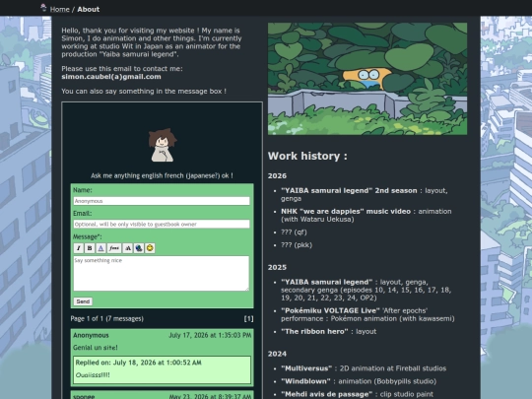Viewport: 532px width, 399px height.
Task: Open the font size tool
Action: 127,248
